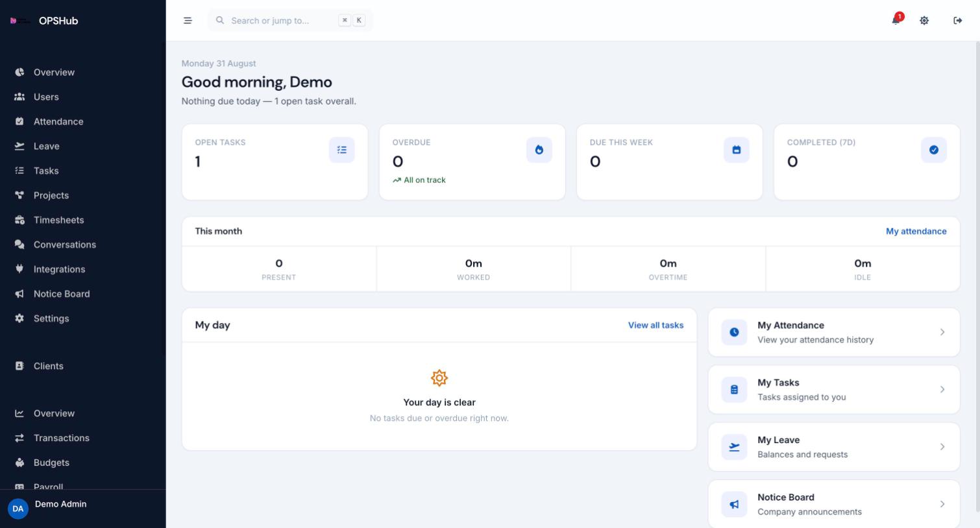This screenshot has height=528, width=980.
Task: Go to Budgets in the sidebar
Action: pyautogui.click(x=82, y=462)
